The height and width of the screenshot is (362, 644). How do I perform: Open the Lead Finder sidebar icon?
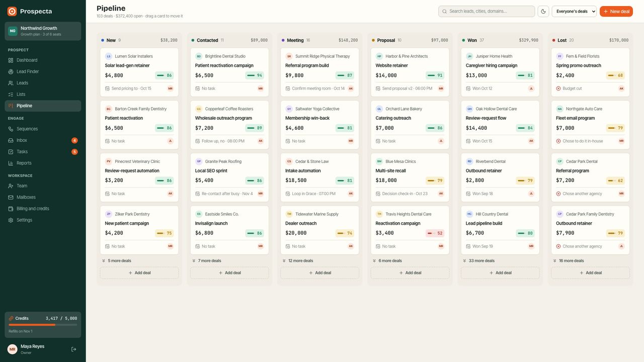click(11, 71)
